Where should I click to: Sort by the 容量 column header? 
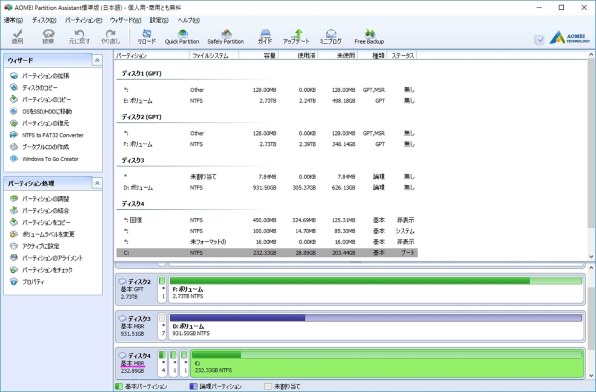coord(258,56)
